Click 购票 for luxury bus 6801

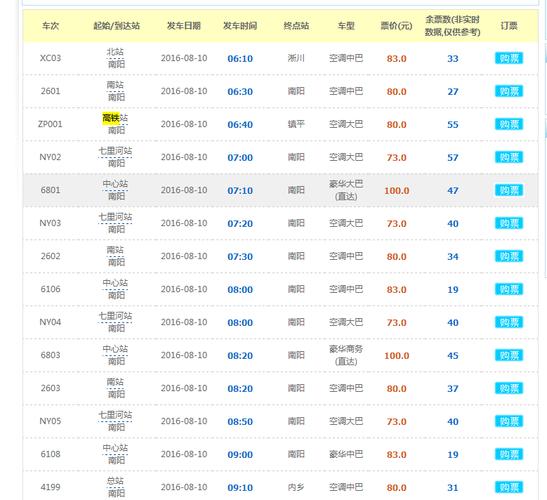509,191
